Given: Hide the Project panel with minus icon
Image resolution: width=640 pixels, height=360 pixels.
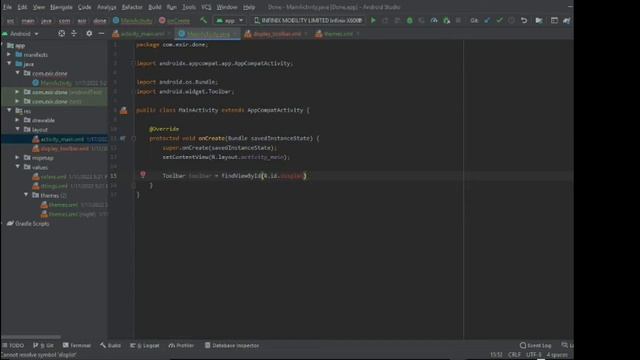Looking at the screenshot, I should 101,33.
